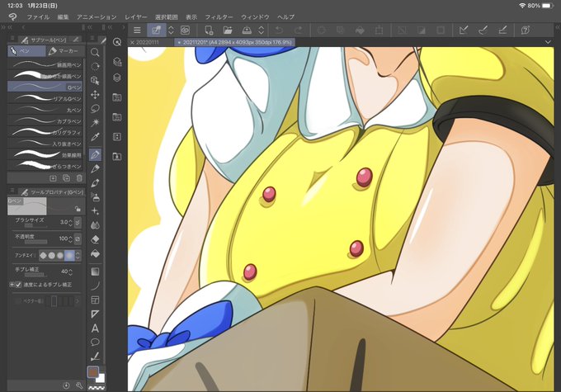Select the active Pen tool in toolbar

(95, 154)
